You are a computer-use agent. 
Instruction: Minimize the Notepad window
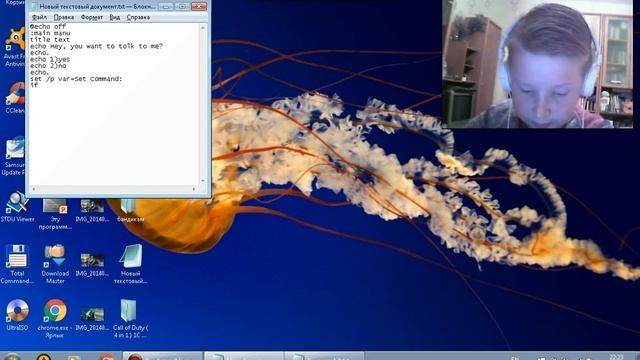(x=165, y=6)
